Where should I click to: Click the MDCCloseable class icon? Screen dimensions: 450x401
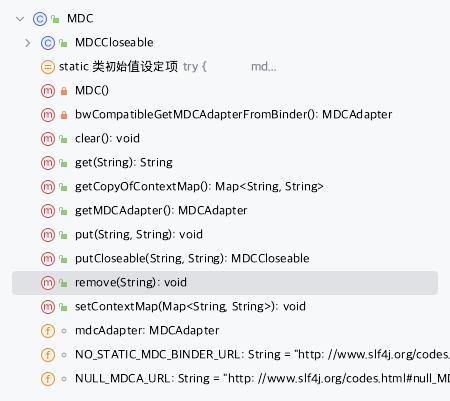48,43
